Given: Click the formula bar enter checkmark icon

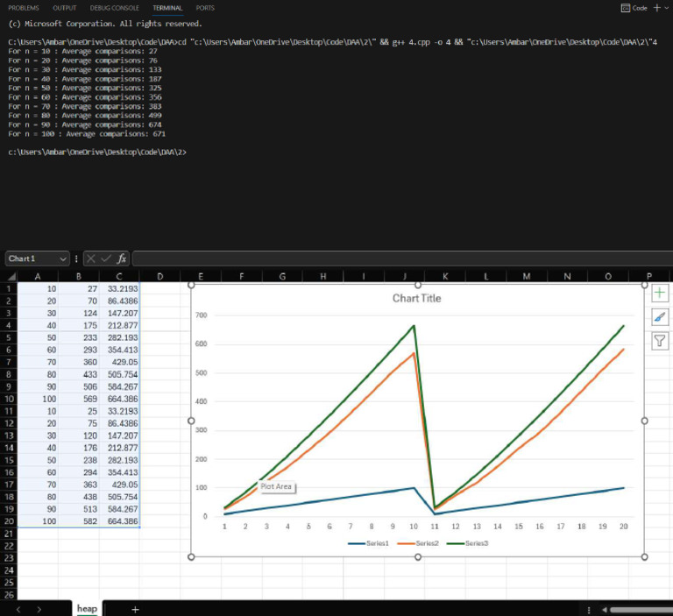Looking at the screenshot, I should [x=106, y=258].
